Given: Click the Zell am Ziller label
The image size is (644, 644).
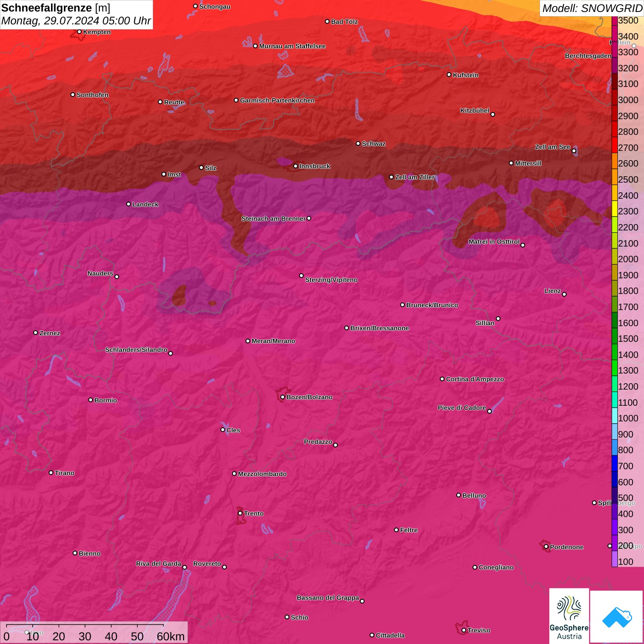Looking at the screenshot, I should pos(415,177).
